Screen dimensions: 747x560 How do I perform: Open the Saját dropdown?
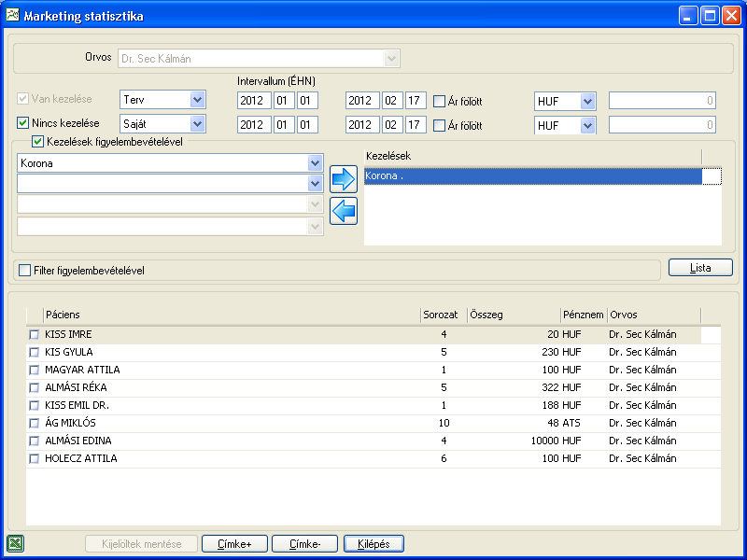click(x=197, y=124)
